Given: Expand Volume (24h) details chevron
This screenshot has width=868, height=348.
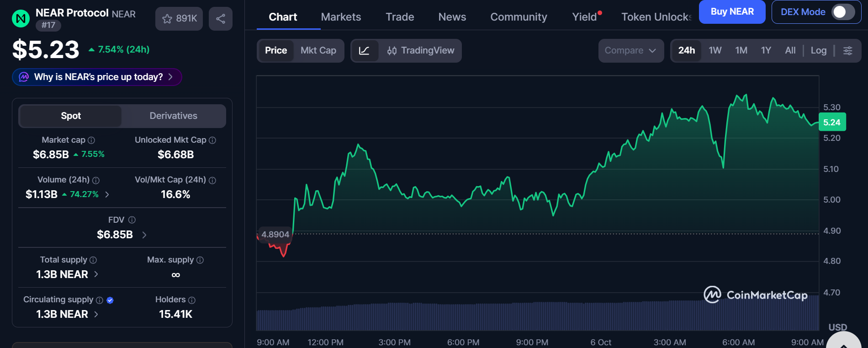Looking at the screenshot, I should pyautogui.click(x=107, y=194).
